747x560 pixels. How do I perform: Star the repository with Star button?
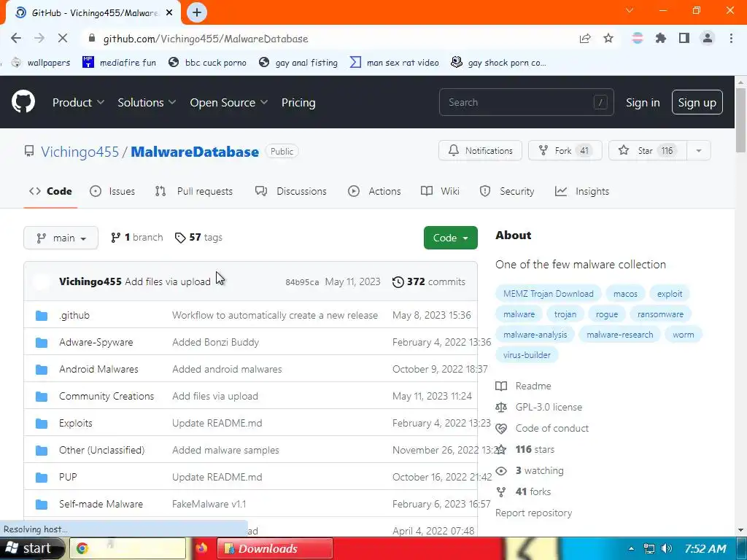pyautogui.click(x=648, y=150)
